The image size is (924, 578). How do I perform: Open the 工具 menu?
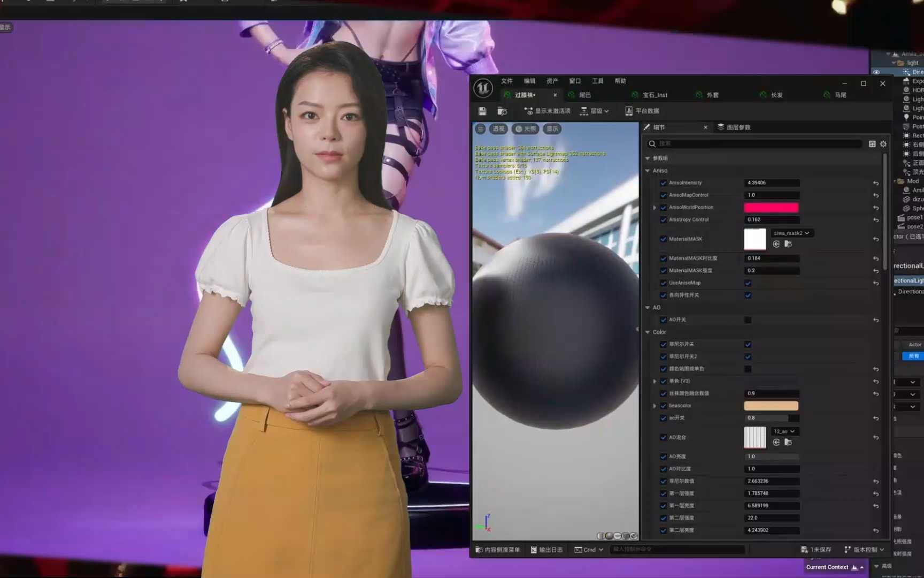(598, 81)
